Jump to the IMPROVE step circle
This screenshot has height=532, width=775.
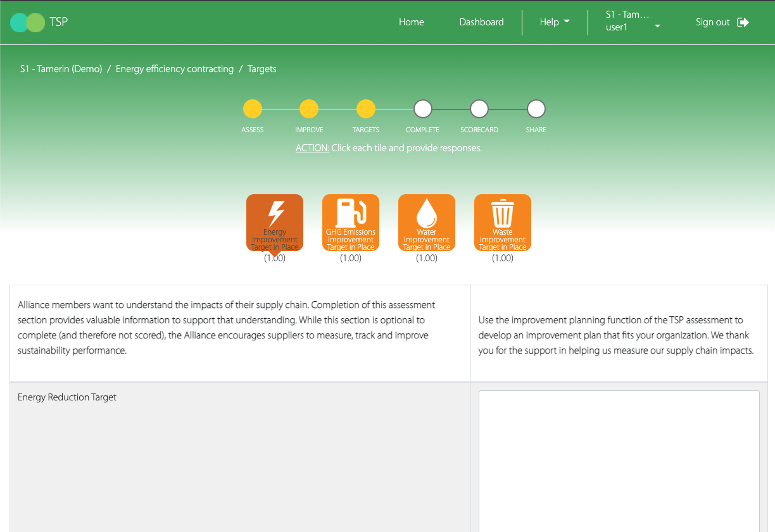pos(308,109)
